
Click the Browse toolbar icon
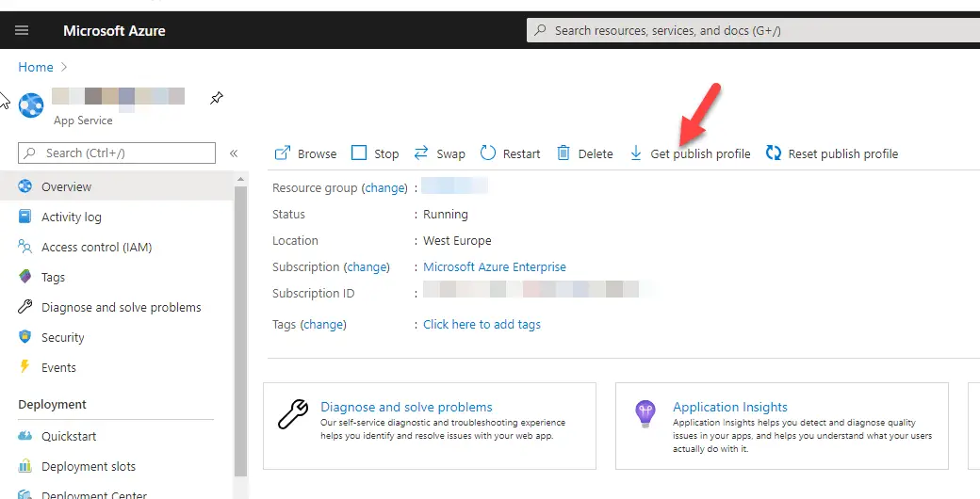tap(283, 153)
